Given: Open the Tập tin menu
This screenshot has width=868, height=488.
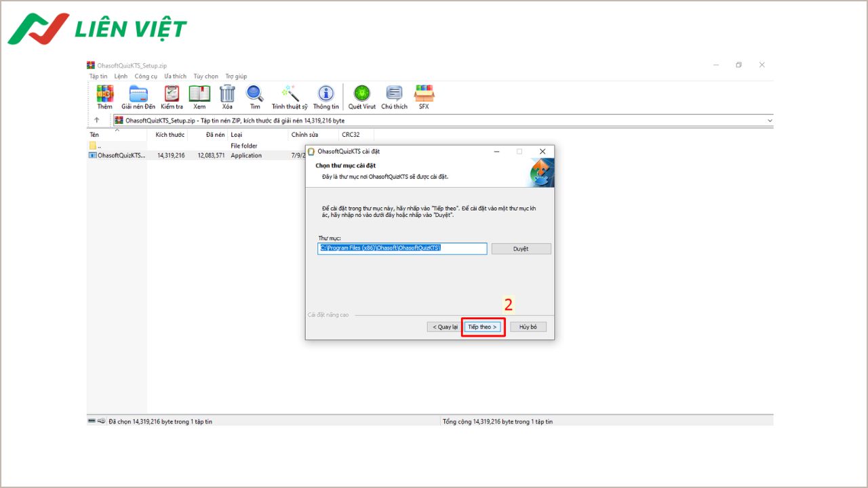Looking at the screenshot, I should point(98,77).
